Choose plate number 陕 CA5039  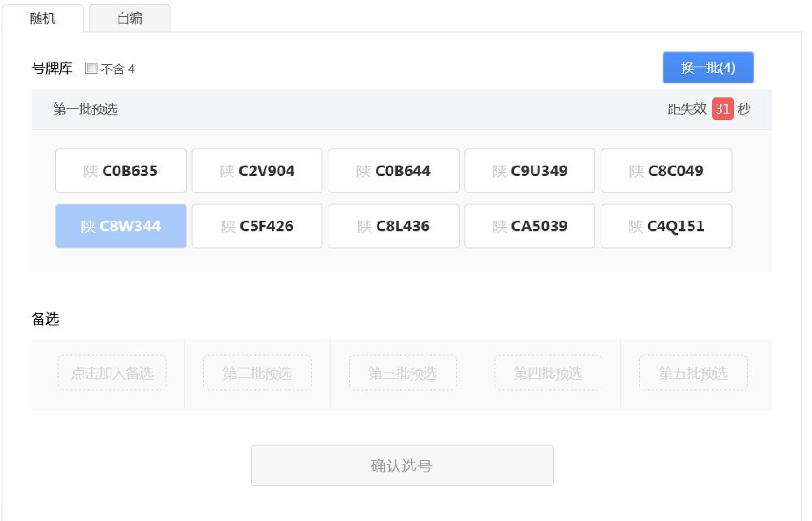530,226
